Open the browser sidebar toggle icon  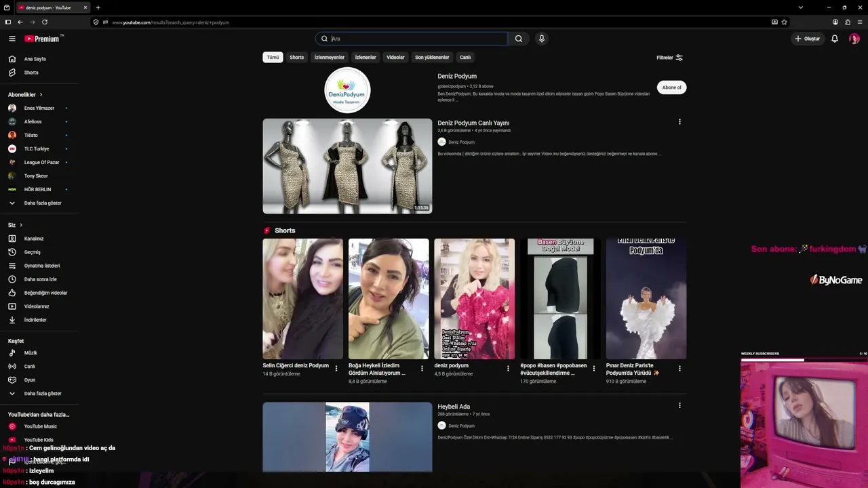coord(8,22)
